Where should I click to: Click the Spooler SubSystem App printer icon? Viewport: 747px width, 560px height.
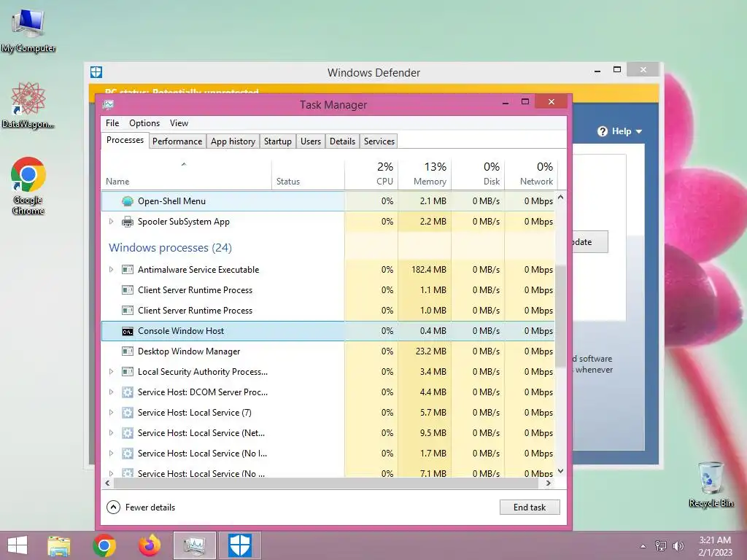[x=127, y=222]
